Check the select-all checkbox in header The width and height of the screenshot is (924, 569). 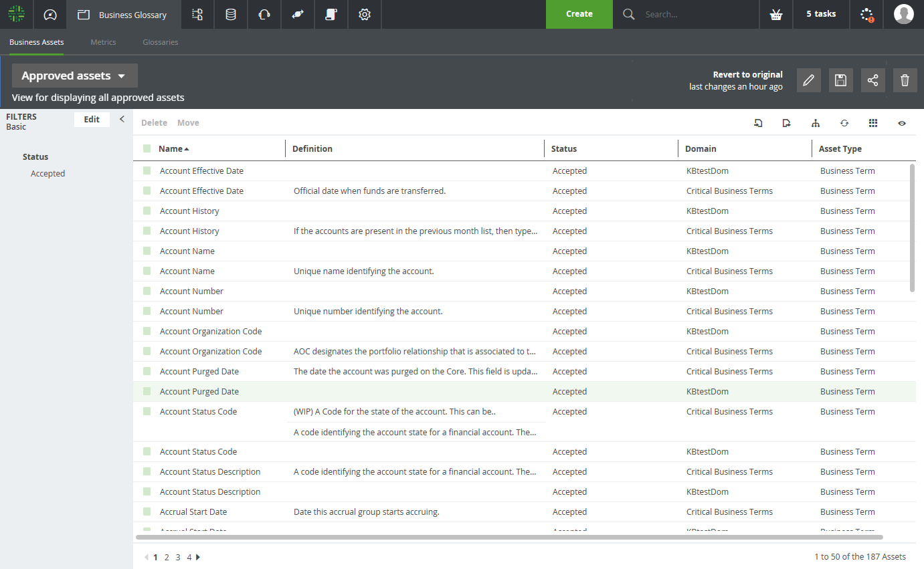point(147,148)
